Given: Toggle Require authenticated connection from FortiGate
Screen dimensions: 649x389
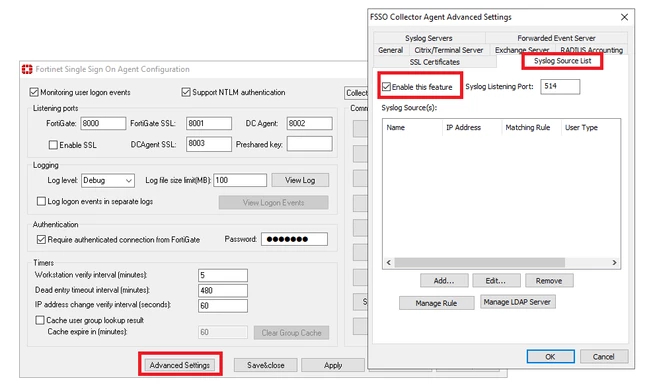Looking at the screenshot, I should pos(41,239).
